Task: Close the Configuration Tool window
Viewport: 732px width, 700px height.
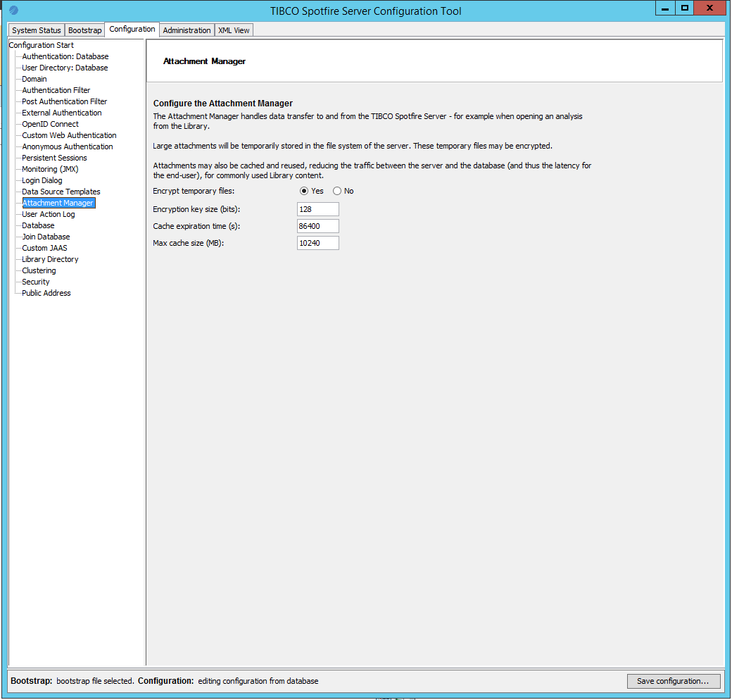Action: (709, 8)
